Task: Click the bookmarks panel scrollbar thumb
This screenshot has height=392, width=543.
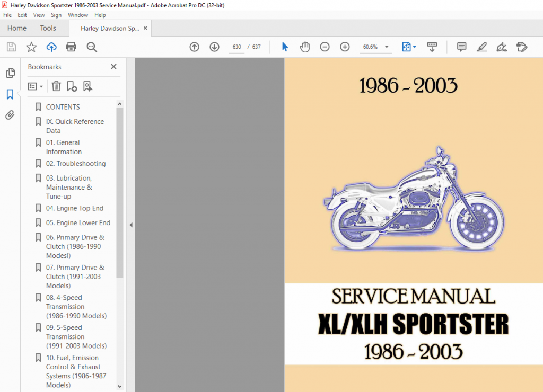Action: click(x=120, y=192)
